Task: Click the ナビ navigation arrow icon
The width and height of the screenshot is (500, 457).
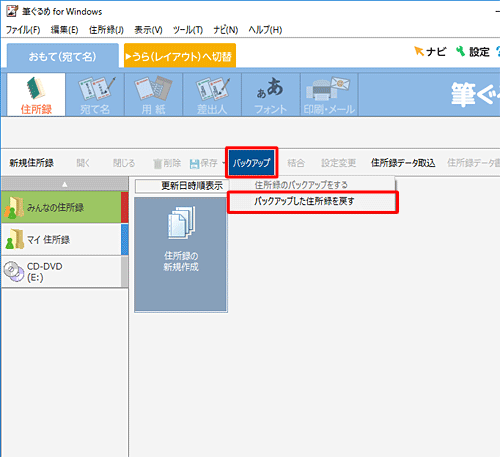Action: click(430, 52)
